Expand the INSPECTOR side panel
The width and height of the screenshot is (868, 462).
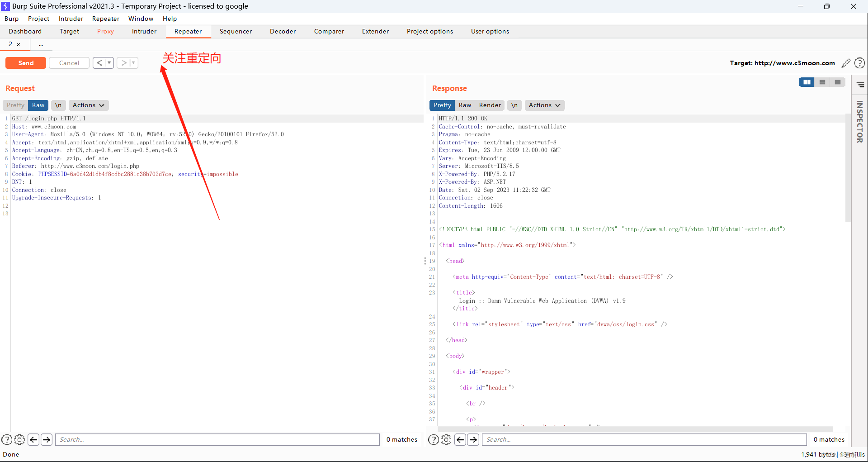(x=860, y=121)
